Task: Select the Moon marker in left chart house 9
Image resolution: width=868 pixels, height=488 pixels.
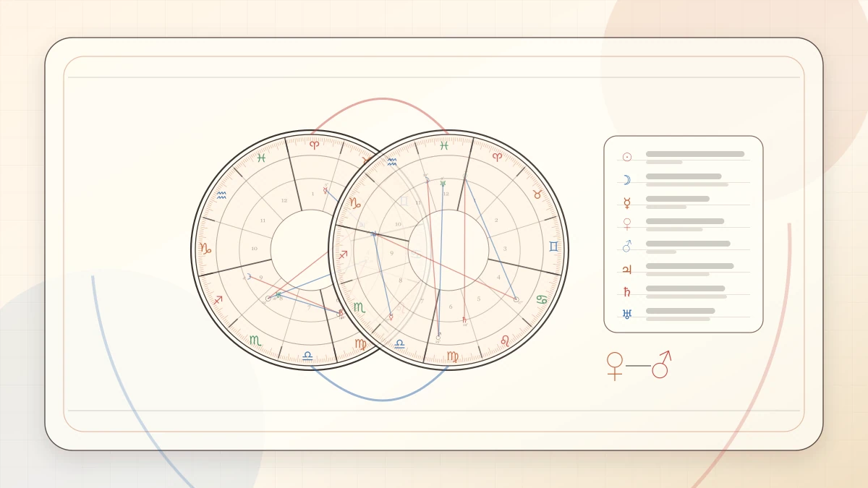Action: point(248,276)
